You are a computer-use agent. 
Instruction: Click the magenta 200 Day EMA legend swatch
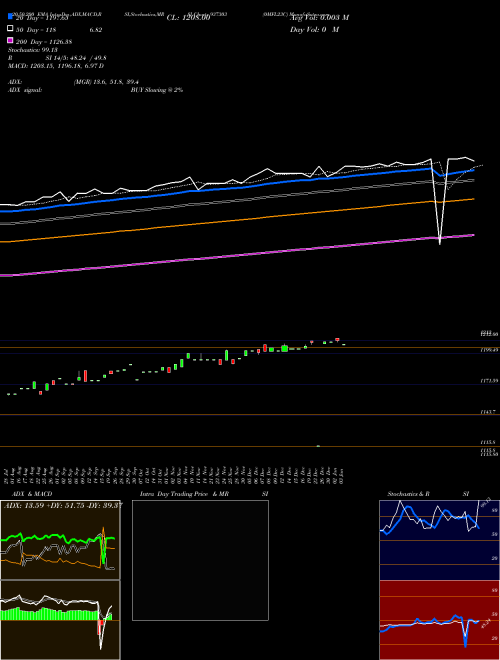pos(11,41)
